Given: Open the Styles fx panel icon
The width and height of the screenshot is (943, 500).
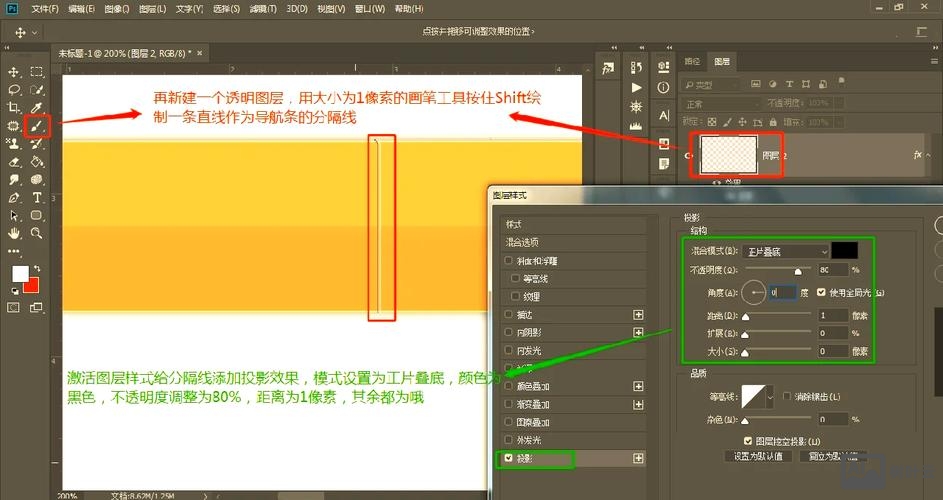Looking at the screenshot, I should tap(608, 69).
